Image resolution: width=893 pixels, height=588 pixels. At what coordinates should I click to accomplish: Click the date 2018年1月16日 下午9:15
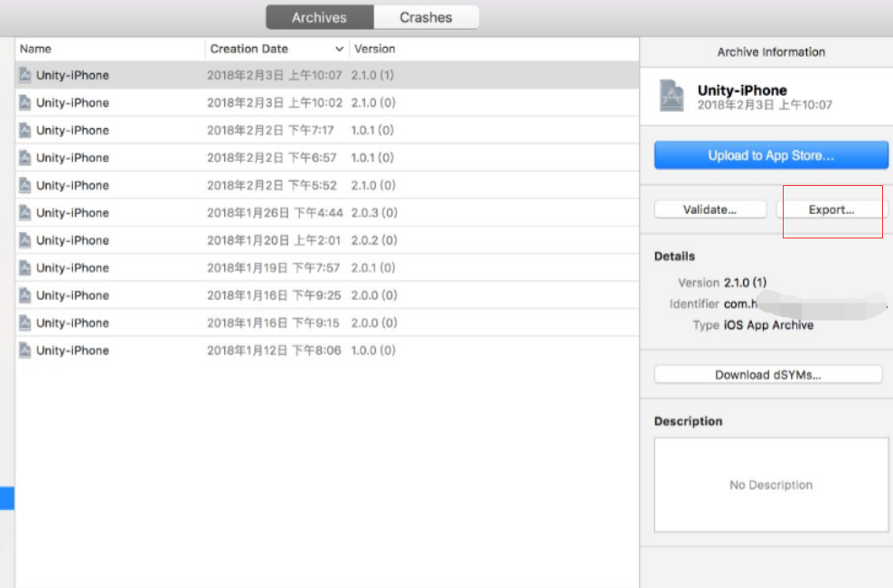click(x=273, y=322)
